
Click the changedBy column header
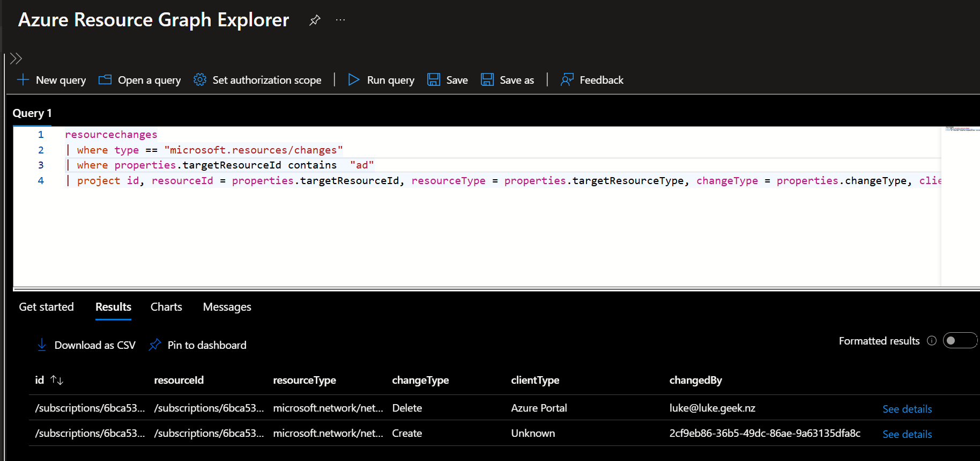click(x=696, y=380)
